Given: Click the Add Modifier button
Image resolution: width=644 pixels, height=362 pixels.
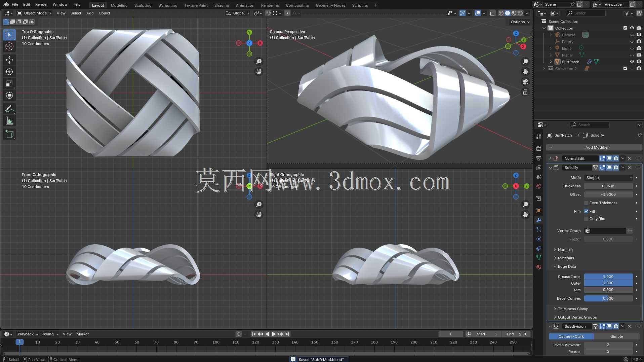Looking at the screenshot, I should [594, 147].
